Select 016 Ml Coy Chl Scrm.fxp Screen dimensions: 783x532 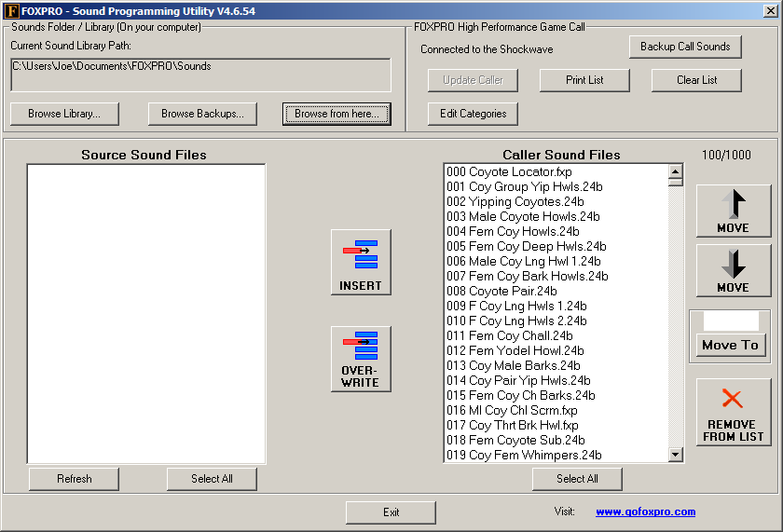[556, 411]
